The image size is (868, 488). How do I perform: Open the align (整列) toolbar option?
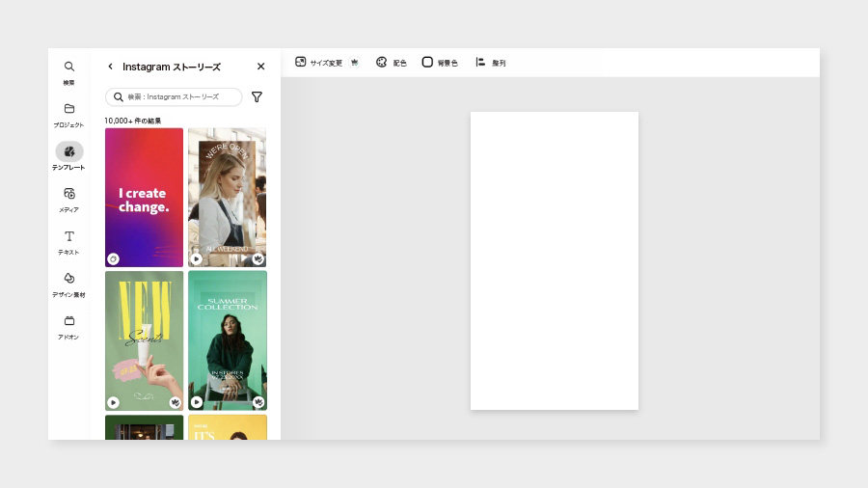(491, 63)
